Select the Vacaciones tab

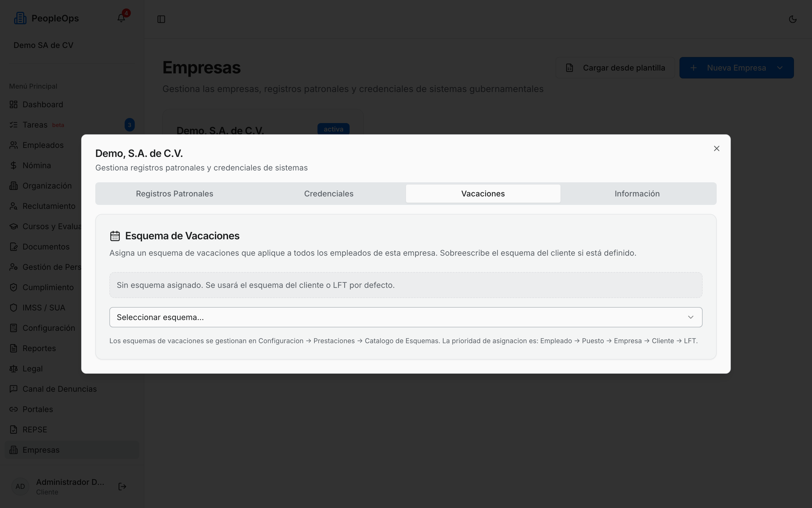tap(483, 194)
